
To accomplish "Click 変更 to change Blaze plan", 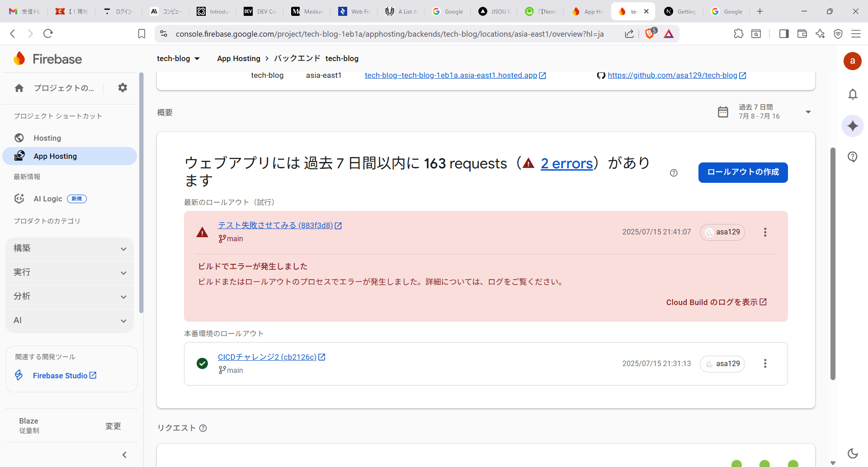I will [113, 426].
